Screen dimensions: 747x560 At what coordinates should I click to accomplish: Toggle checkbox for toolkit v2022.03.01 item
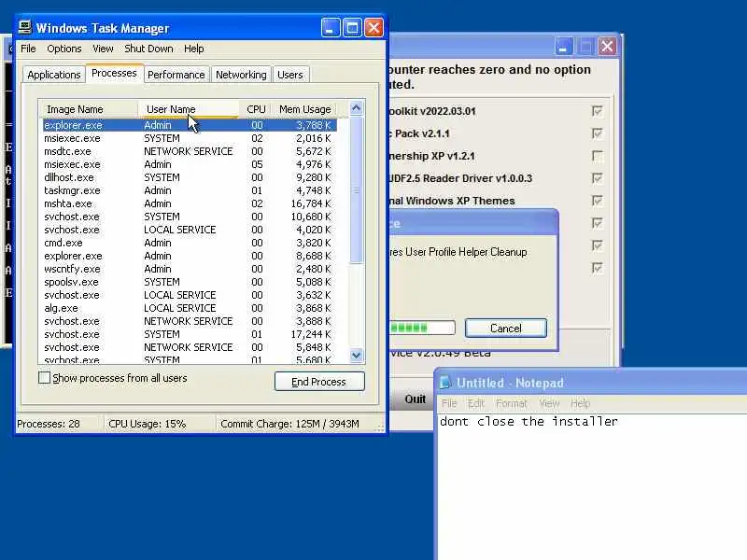click(597, 111)
